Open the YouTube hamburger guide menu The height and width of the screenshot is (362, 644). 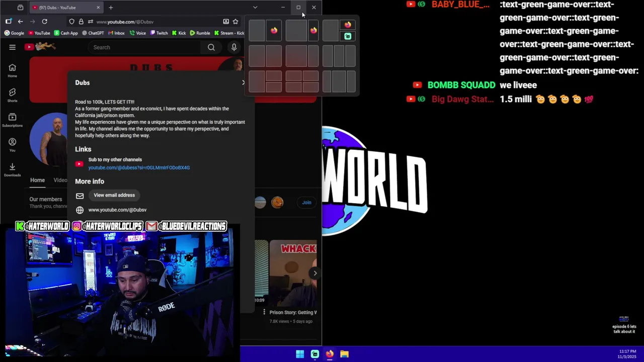13,47
